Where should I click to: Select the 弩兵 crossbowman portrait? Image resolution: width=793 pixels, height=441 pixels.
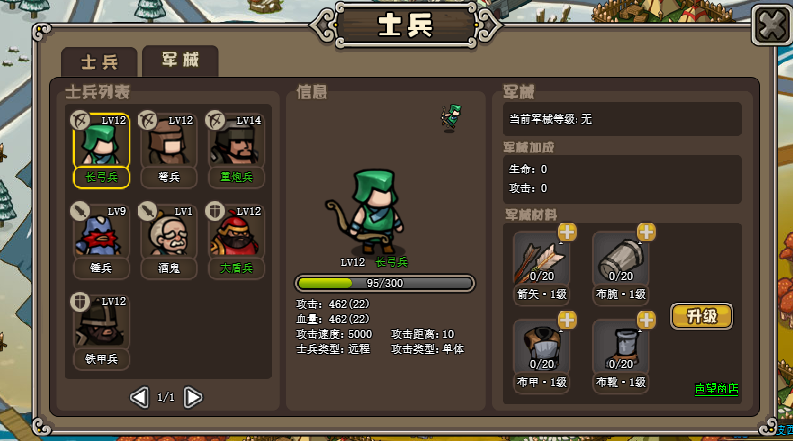[x=168, y=141]
